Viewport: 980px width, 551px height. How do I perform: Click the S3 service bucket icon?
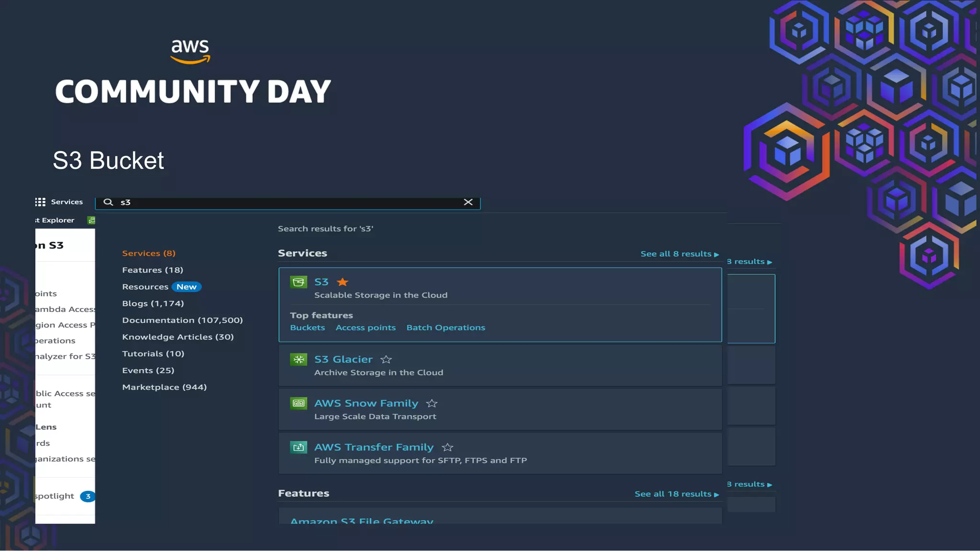(299, 282)
